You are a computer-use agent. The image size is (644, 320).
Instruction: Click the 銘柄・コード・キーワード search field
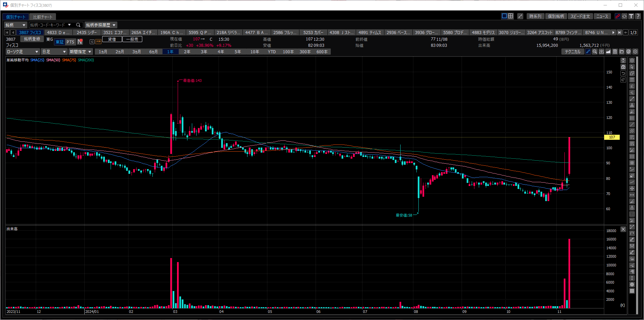tap(56, 25)
